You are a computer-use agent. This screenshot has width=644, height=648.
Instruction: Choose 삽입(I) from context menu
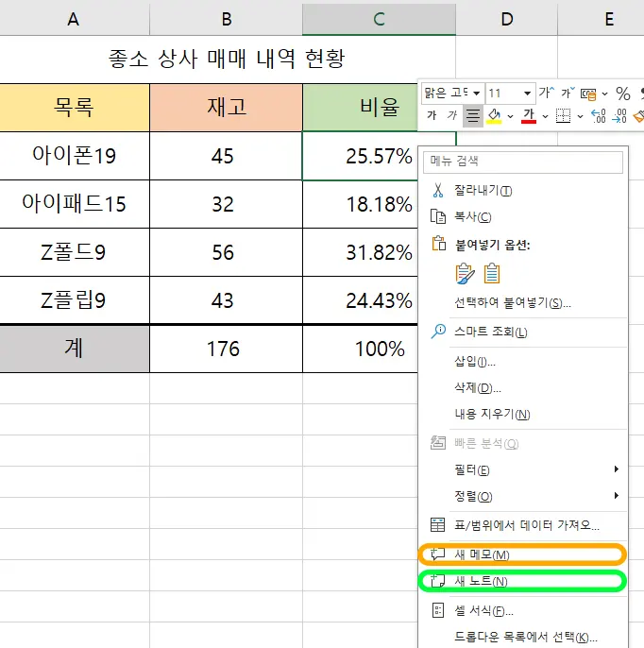[x=523, y=362]
